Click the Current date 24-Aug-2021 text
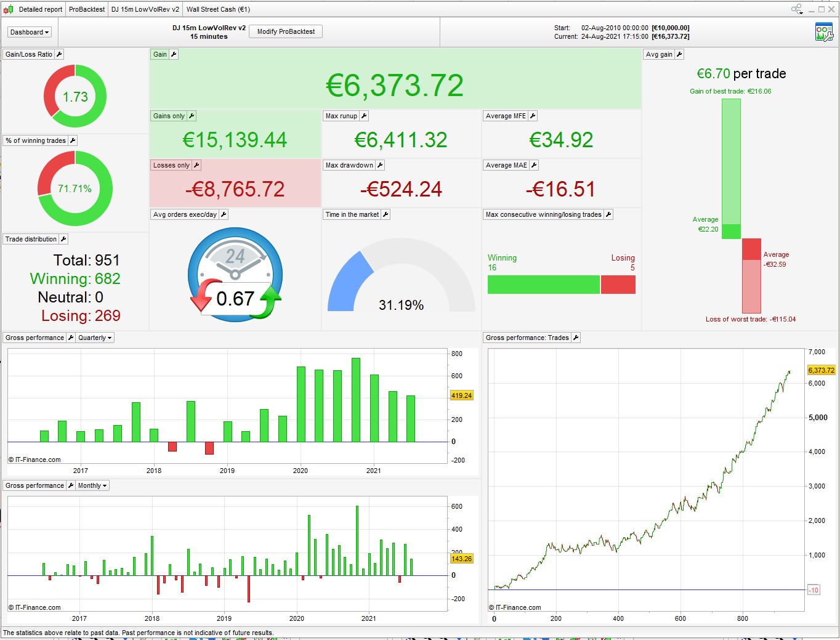 coord(615,36)
